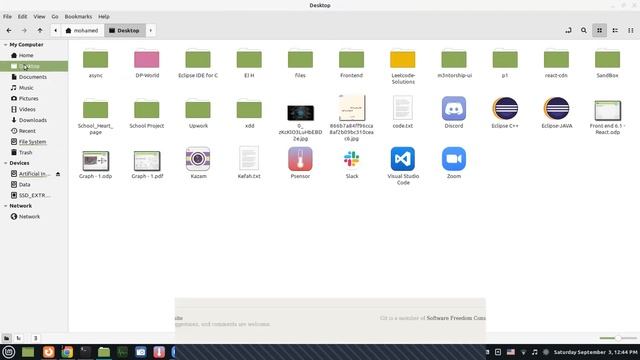
Task: Select the DP-World pink folder
Action: [147, 59]
